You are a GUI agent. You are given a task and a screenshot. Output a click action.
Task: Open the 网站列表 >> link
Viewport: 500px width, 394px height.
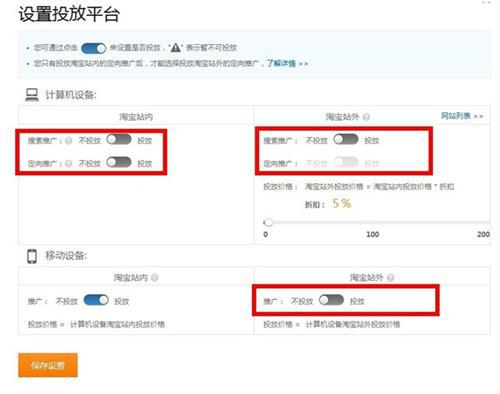pyautogui.click(x=462, y=116)
